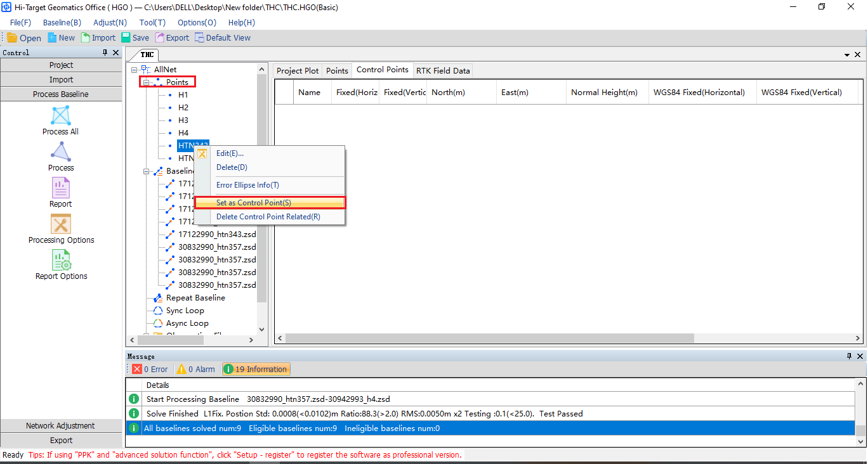
Task: Click the Export section button in sidebar
Action: pyautogui.click(x=61, y=441)
